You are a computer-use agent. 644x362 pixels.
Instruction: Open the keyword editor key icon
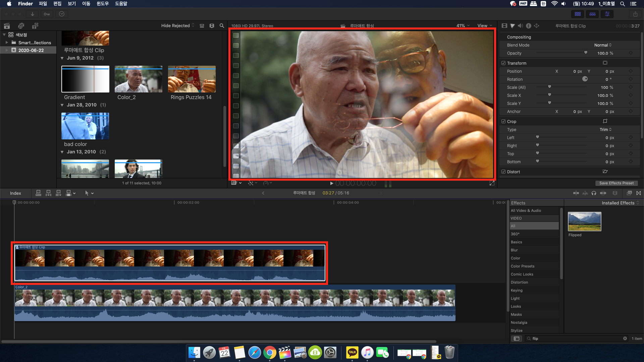click(47, 14)
